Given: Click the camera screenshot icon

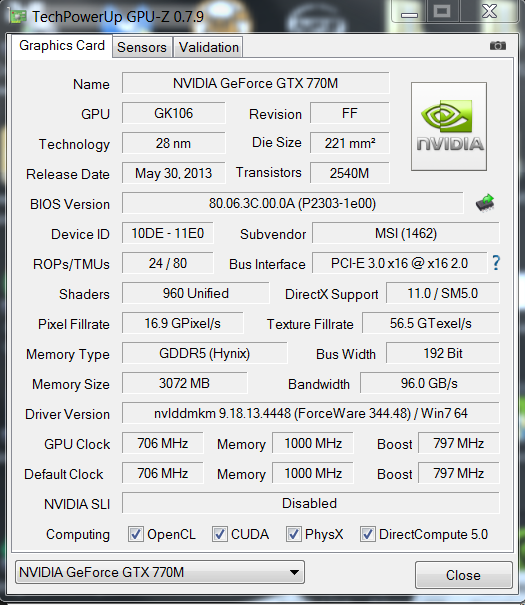Looking at the screenshot, I should [x=498, y=46].
